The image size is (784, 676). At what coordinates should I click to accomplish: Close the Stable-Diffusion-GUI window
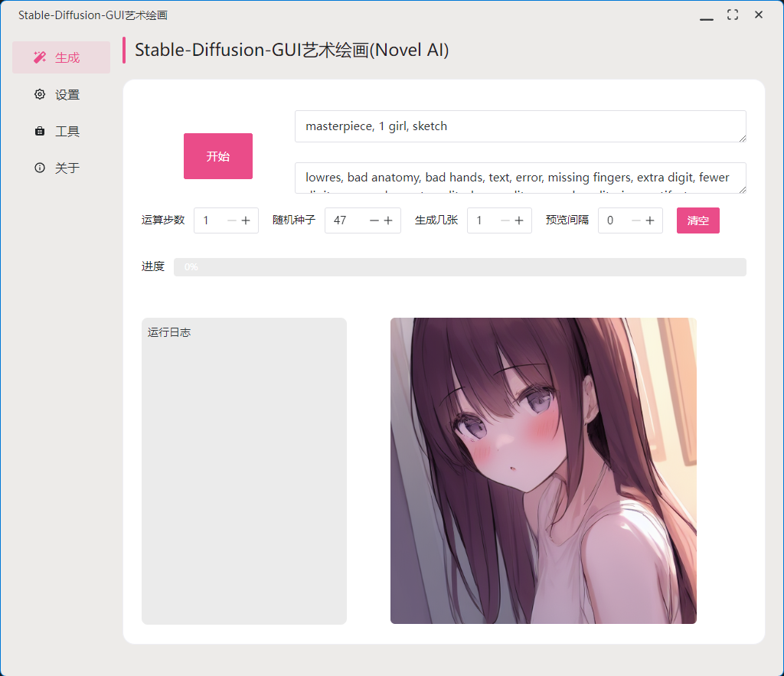pos(759,15)
